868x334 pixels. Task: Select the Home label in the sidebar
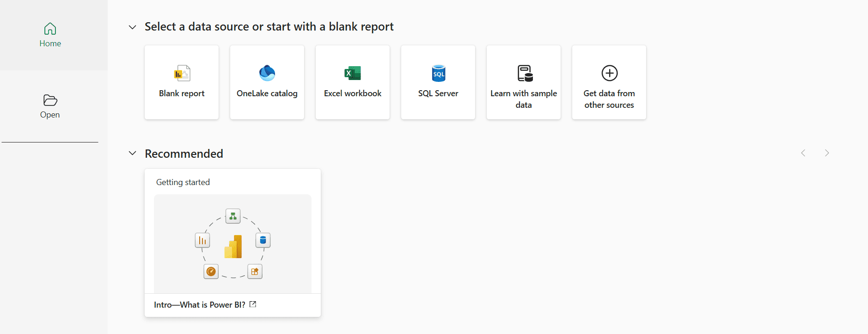[x=50, y=43]
